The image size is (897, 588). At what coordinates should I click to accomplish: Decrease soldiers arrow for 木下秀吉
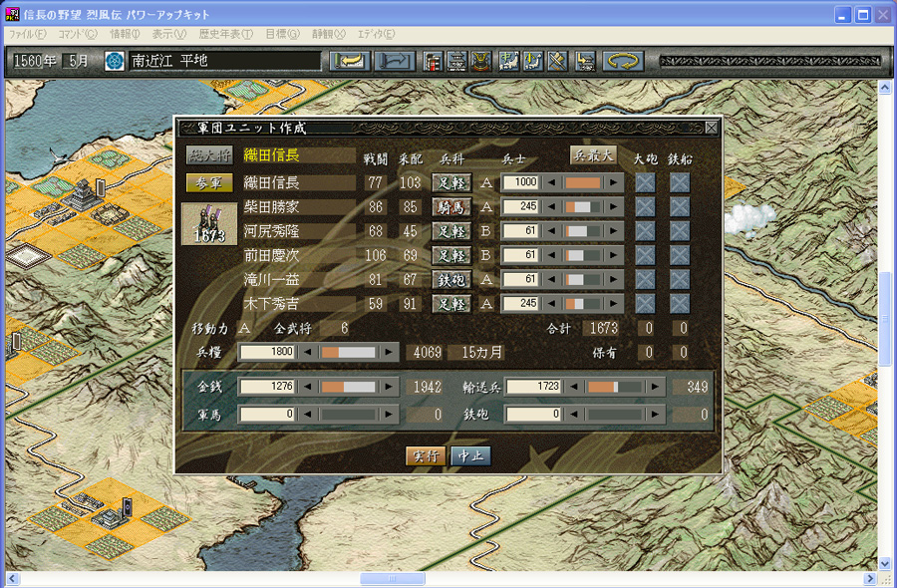[551, 304]
